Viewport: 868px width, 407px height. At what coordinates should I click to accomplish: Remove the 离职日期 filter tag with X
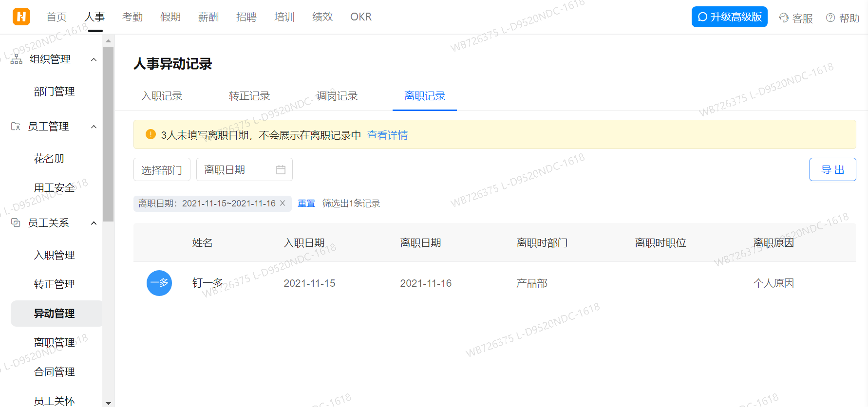pos(283,203)
